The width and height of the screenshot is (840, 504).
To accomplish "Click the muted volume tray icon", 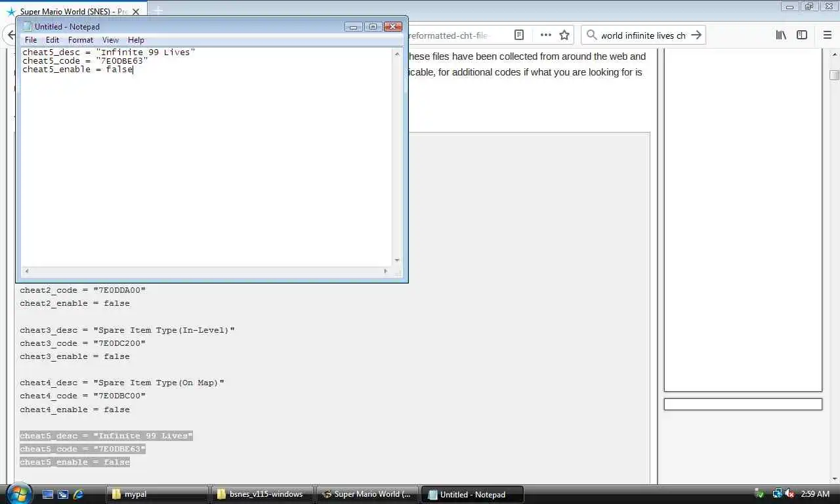I will click(x=789, y=494).
